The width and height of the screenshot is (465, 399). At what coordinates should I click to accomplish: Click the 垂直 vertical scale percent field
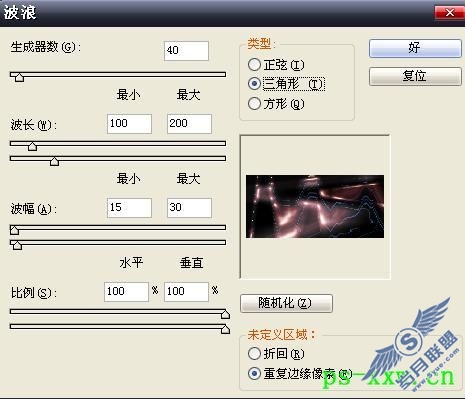(x=186, y=292)
